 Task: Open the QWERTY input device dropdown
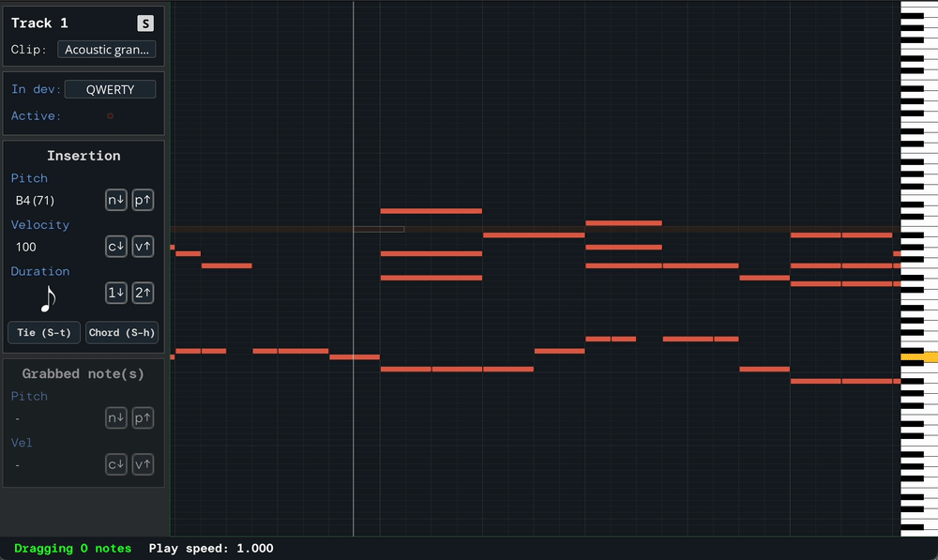pyautogui.click(x=110, y=90)
